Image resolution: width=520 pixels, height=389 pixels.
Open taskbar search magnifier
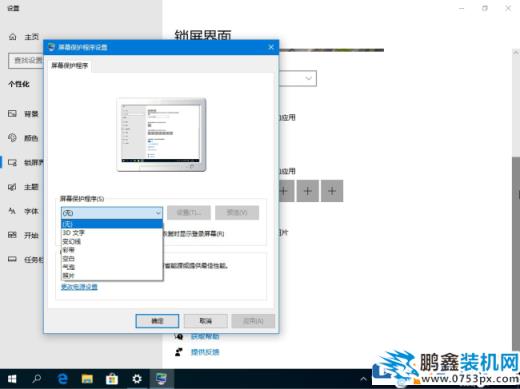pos(37,379)
